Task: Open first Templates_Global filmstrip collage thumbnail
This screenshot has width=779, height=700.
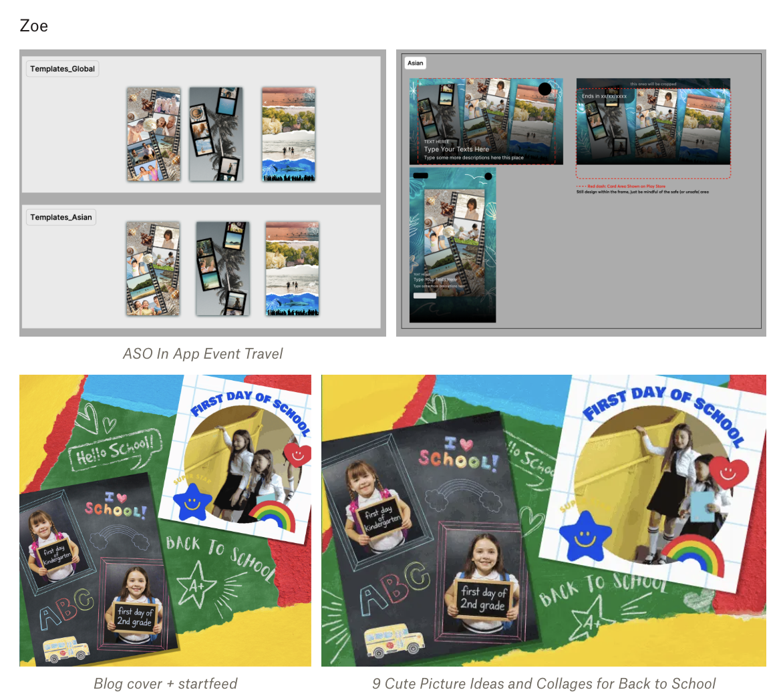Action: 154,134
